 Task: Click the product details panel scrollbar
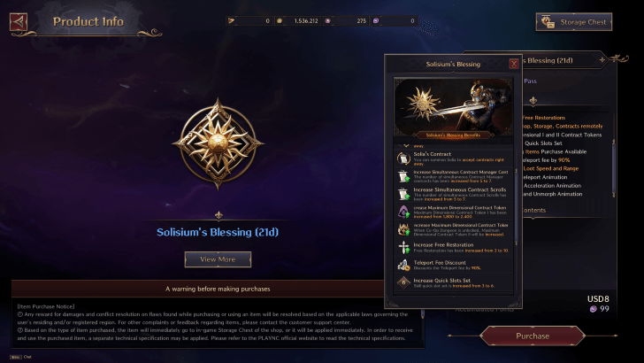(614, 168)
